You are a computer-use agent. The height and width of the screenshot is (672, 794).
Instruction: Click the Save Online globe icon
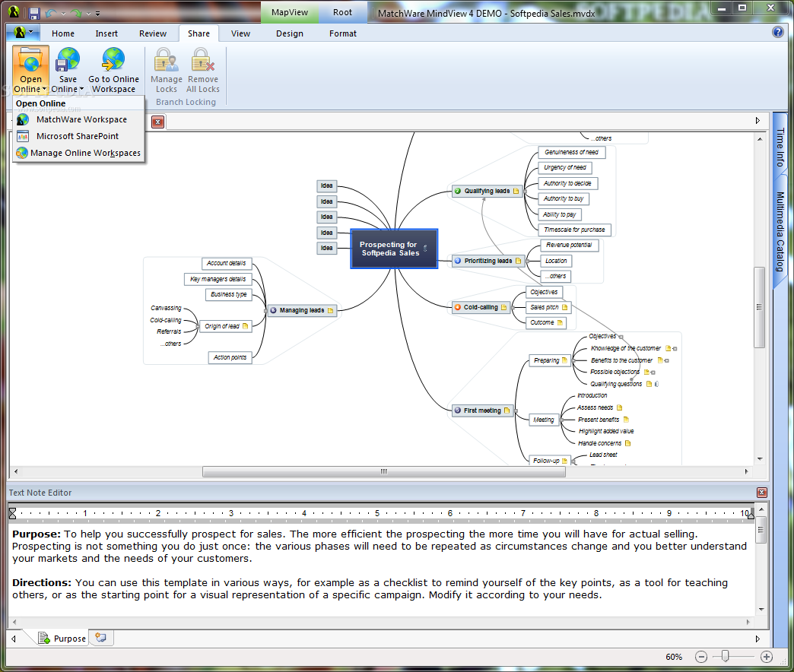point(68,60)
